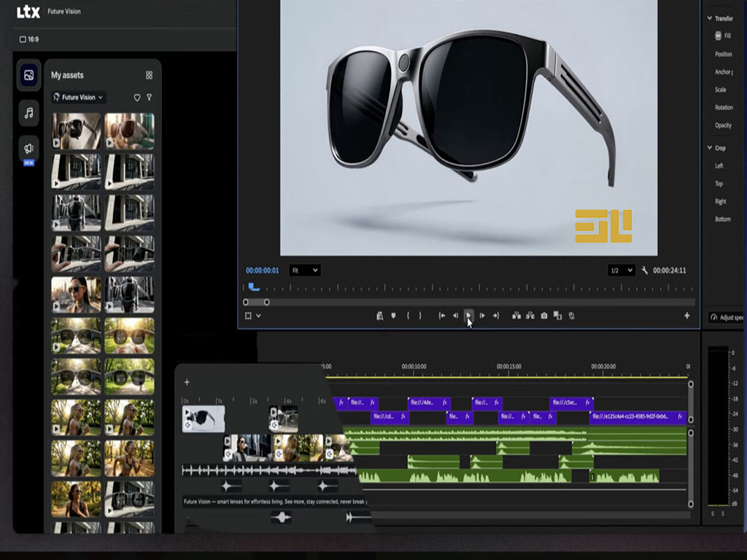747x560 pixels.
Task: Collapse the Crop section
Action: 709,147
